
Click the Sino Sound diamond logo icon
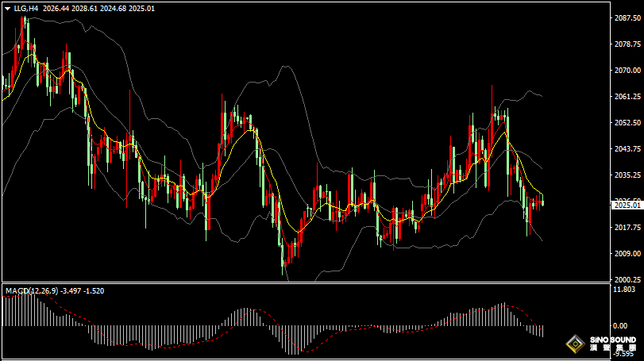pyautogui.click(x=576, y=344)
